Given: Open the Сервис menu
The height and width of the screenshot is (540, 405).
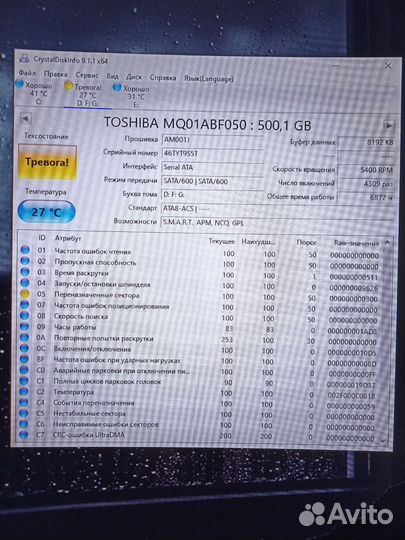Looking at the screenshot, I should click(x=87, y=75).
